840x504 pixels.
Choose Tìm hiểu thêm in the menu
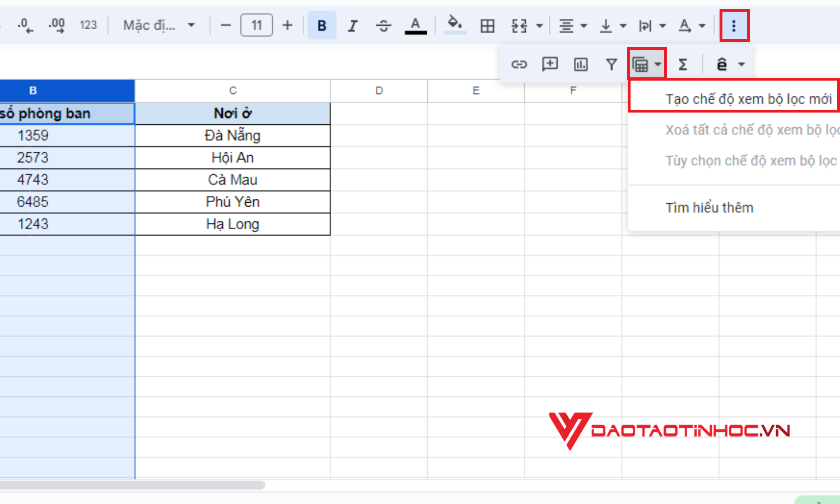click(709, 207)
